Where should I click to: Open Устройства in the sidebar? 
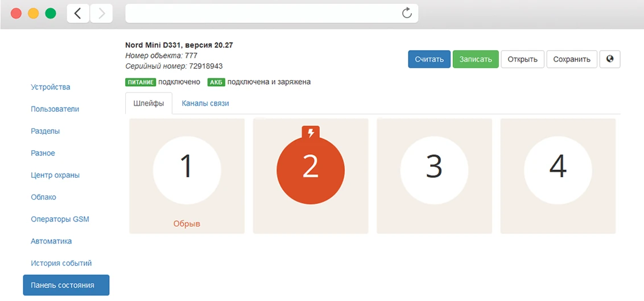[51, 87]
